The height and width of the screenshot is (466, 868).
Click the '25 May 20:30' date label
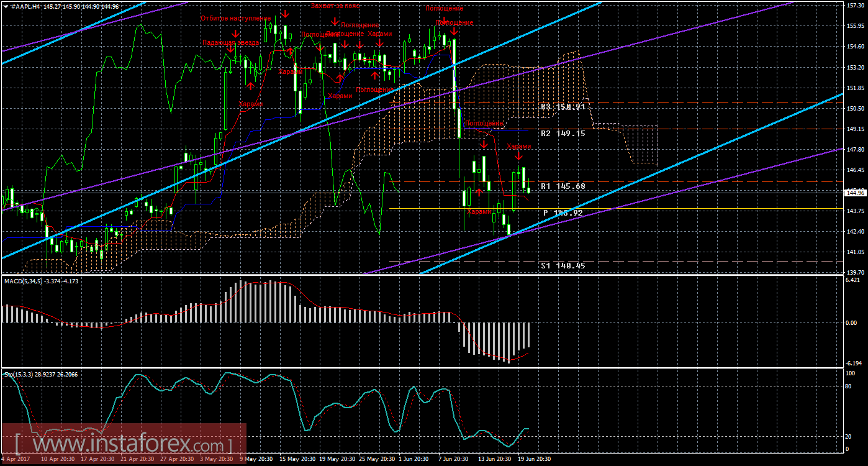pyautogui.click(x=376, y=459)
